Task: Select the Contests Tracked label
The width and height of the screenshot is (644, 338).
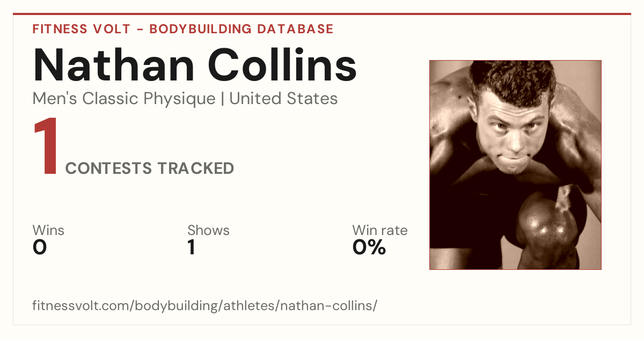Action: (150, 168)
